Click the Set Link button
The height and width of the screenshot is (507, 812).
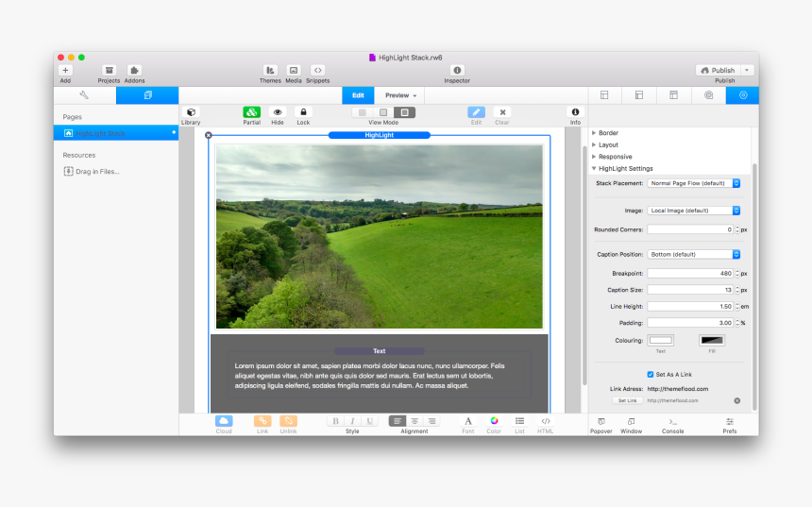[x=627, y=401]
